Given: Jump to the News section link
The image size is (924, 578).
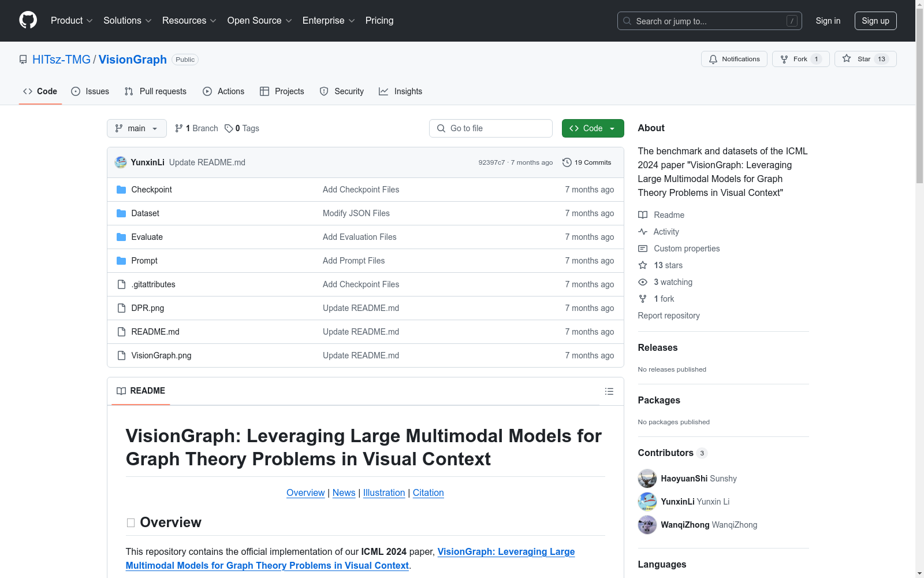Looking at the screenshot, I should pos(344,492).
